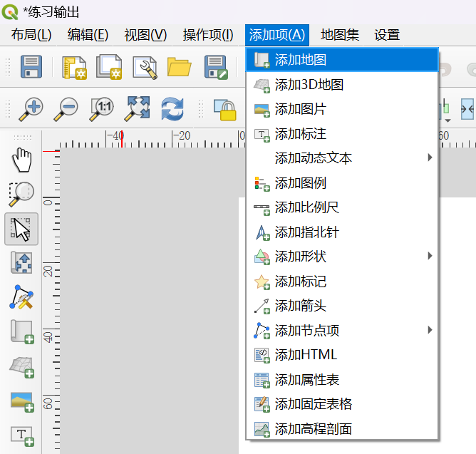Choose 添加地图 from the menu

[x=342, y=60]
